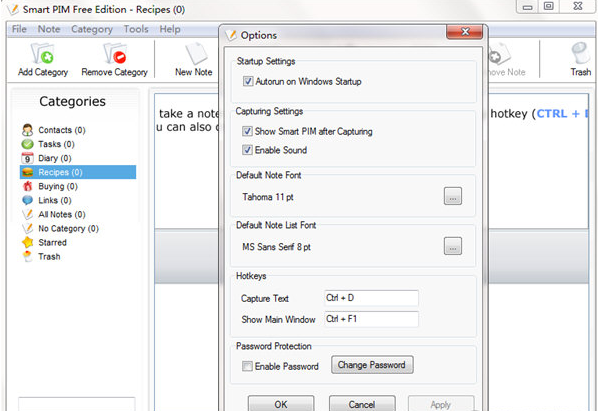Click the Capture Text hotkey field

[371, 298]
